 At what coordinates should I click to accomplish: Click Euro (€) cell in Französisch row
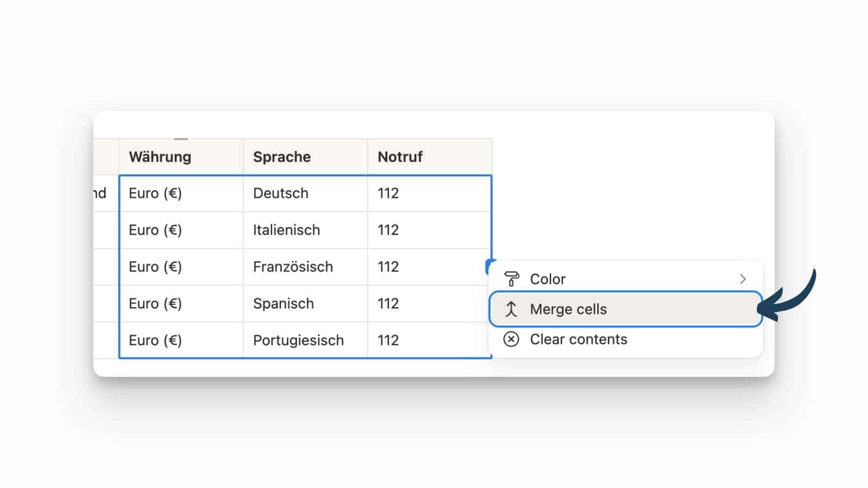point(181,267)
